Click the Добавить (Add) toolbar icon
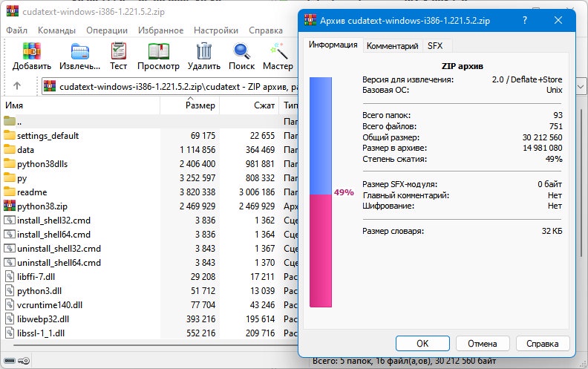 [x=31, y=51]
